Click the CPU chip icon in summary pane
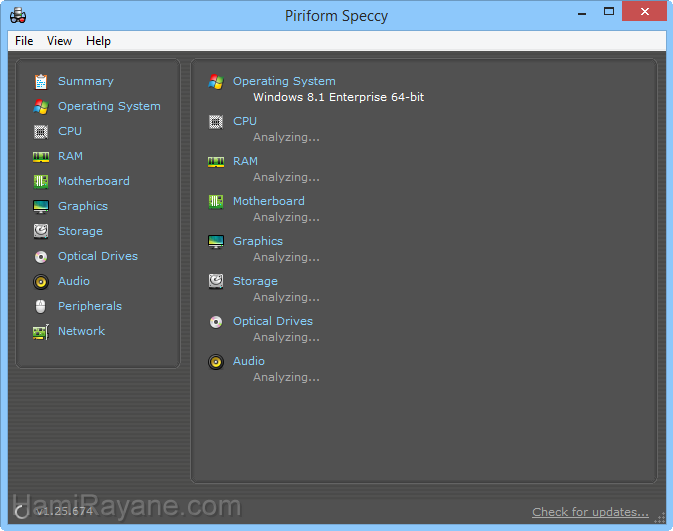Image resolution: width=673 pixels, height=531 pixels. (x=216, y=122)
